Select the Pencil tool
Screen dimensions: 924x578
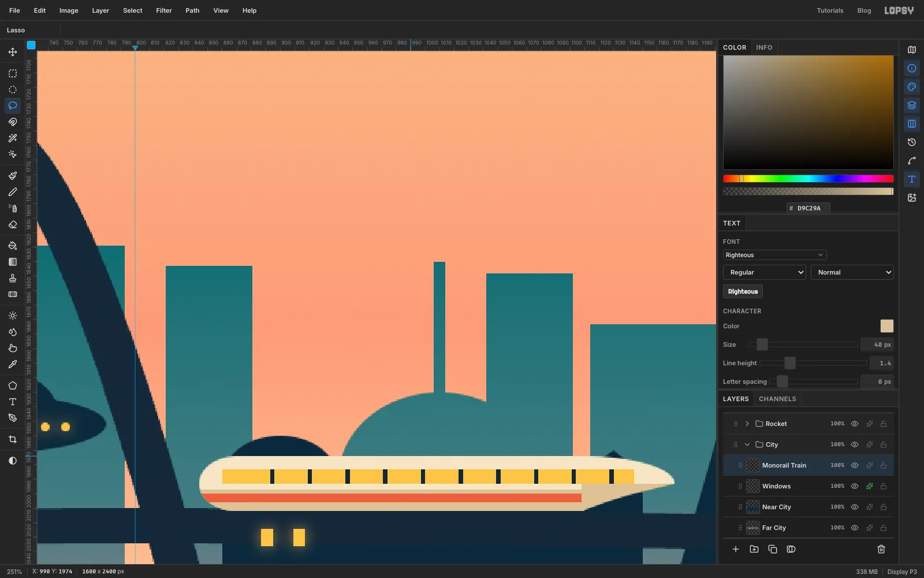click(x=13, y=192)
